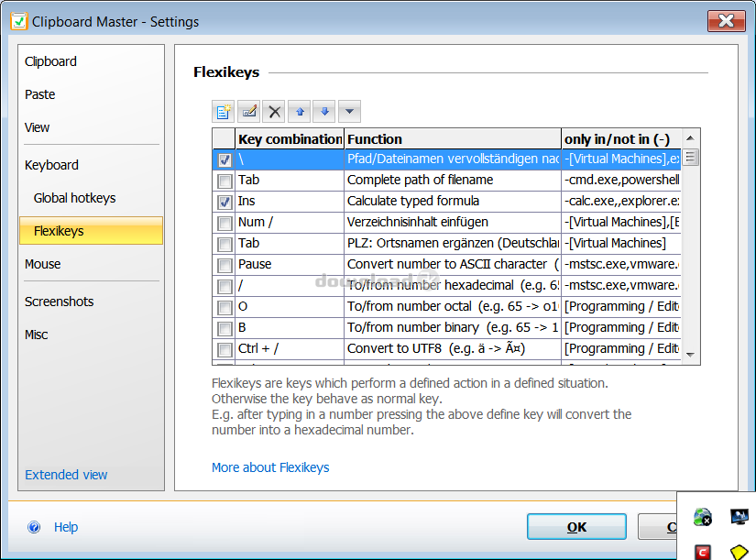Click the Help link
The height and width of the screenshot is (560, 756).
(x=66, y=527)
